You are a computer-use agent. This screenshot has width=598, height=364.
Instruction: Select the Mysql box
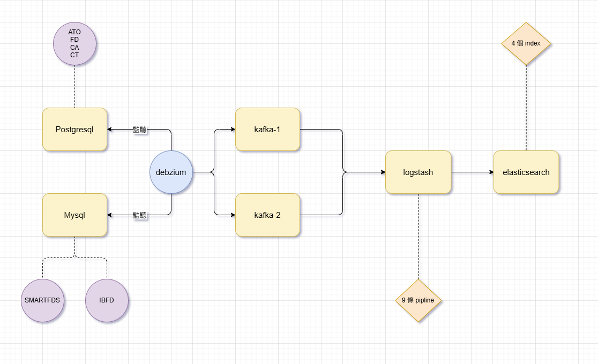point(74,215)
